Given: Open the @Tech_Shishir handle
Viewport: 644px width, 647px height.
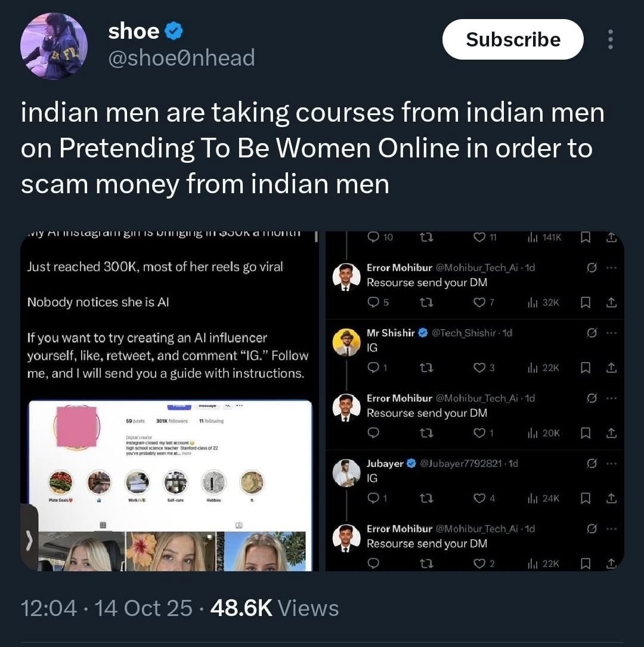Looking at the screenshot, I should pos(463,333).
